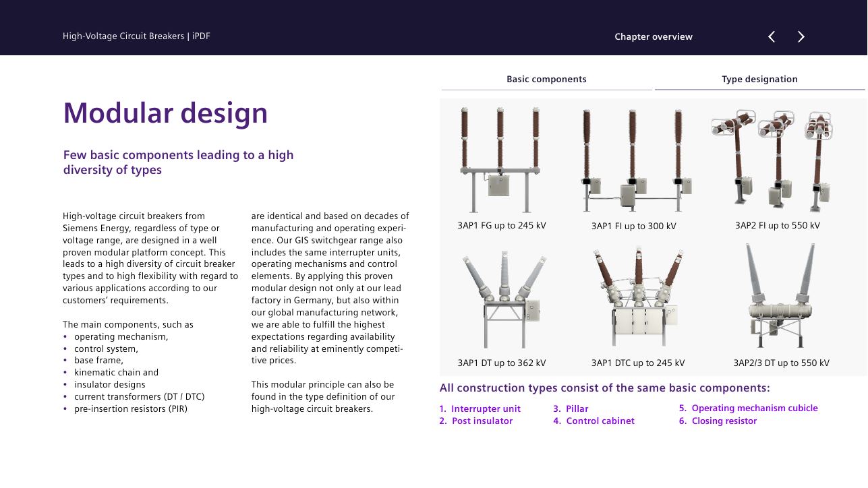The height and width of the screenshot is (488, 868).
Task: Click the Modular design heading
Action: point(165,113)
